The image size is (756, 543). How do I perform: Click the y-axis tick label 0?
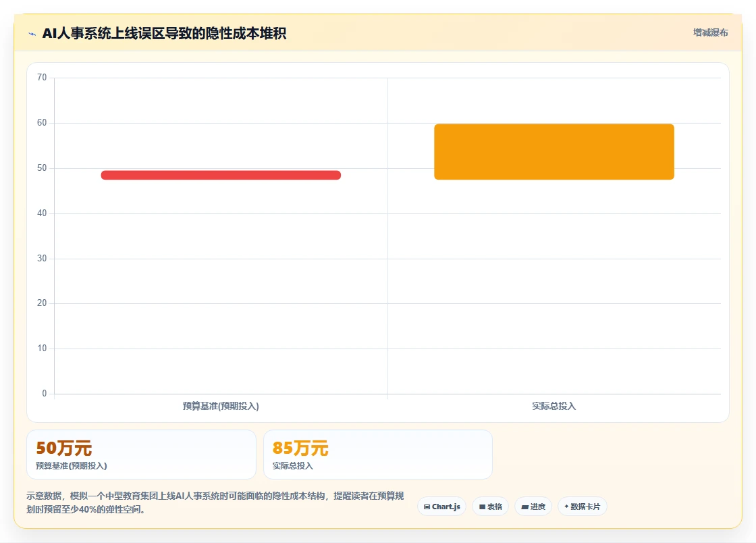(45, 394)
